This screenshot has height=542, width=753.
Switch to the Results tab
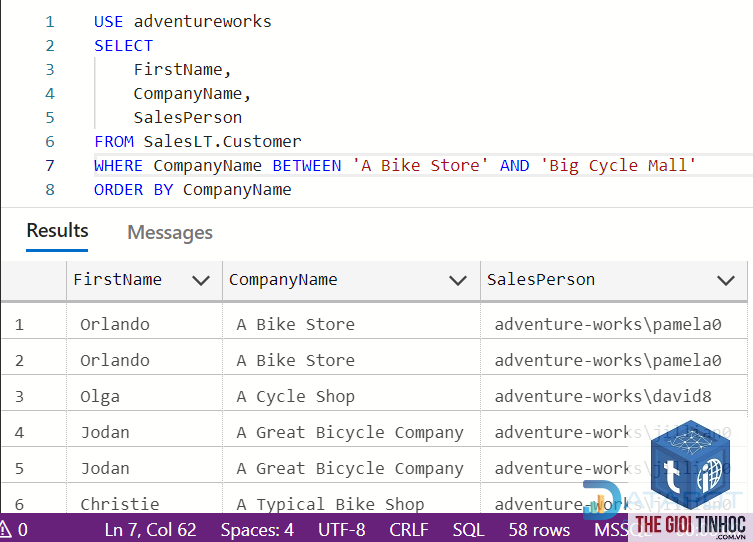[x=57, y=231]
